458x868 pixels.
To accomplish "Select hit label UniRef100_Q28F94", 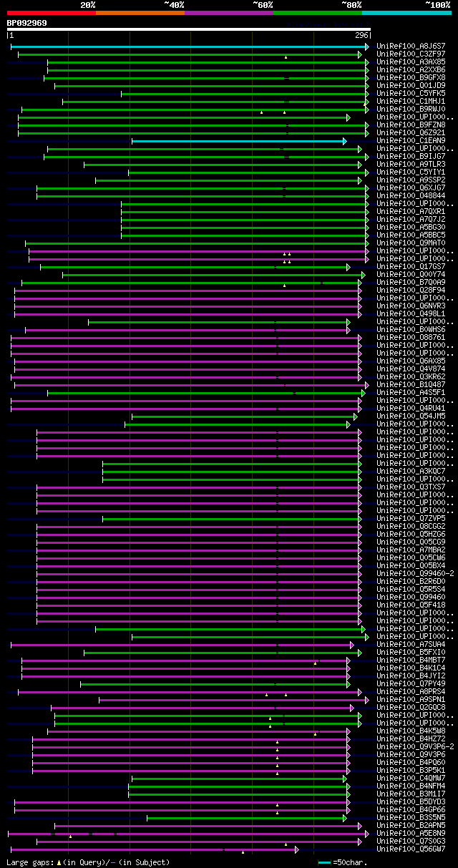I will tap(411, 290).
